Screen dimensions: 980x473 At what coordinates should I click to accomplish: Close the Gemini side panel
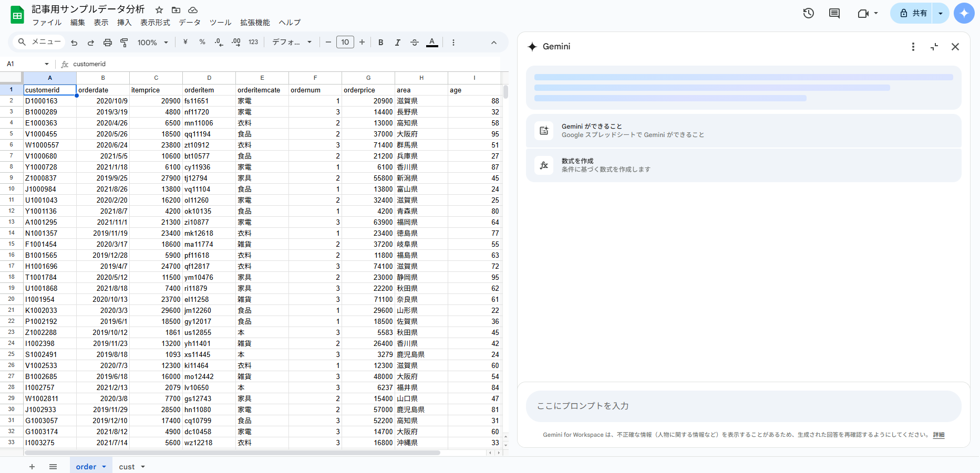pos(955,47)
